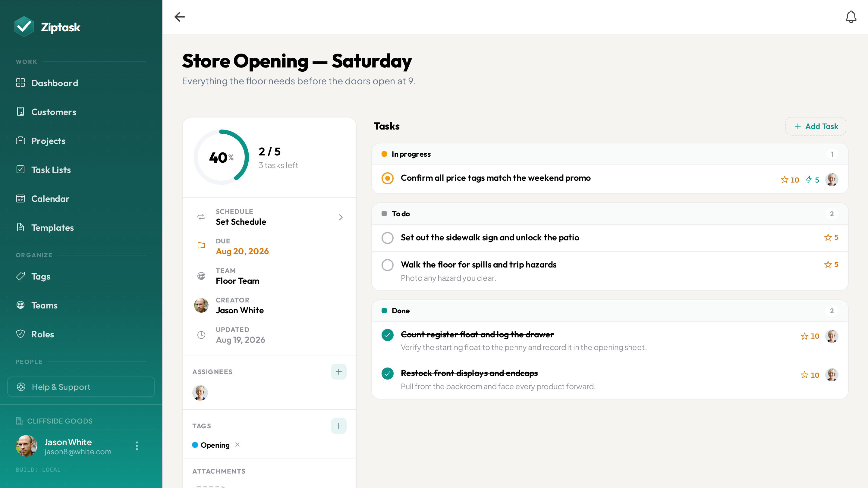Click star points on sidewalk sign task
The height and width of the screenshot is (488, 868).
click(x=831, y=237)
